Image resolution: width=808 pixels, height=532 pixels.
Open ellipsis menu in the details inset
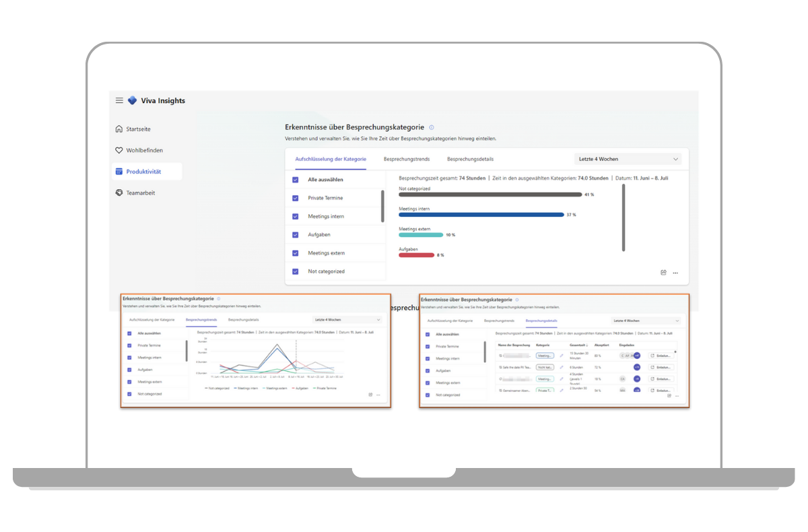[677, 396]
